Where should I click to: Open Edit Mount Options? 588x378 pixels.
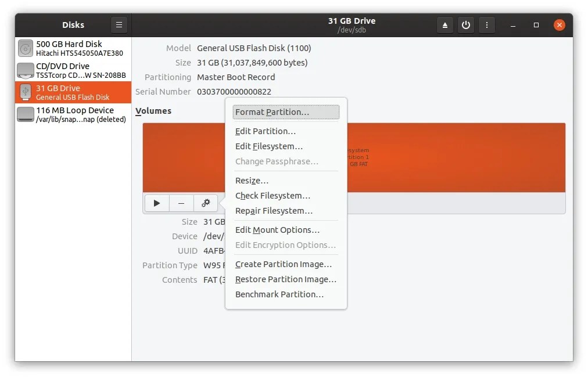point(277,230)
